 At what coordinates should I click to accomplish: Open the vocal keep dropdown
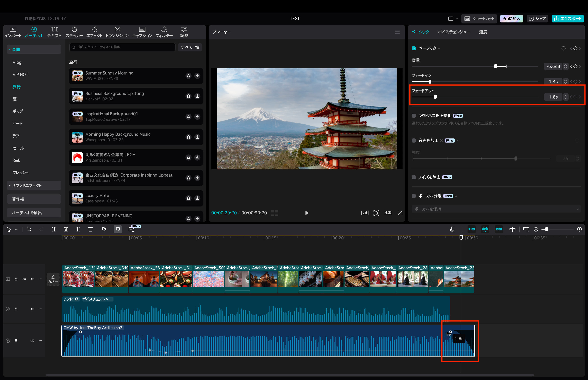pos(496,209)
